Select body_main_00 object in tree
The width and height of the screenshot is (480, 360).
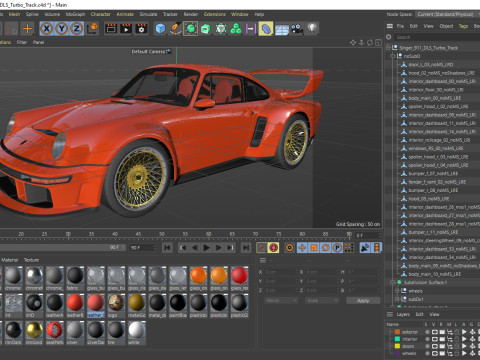point(434,98)
